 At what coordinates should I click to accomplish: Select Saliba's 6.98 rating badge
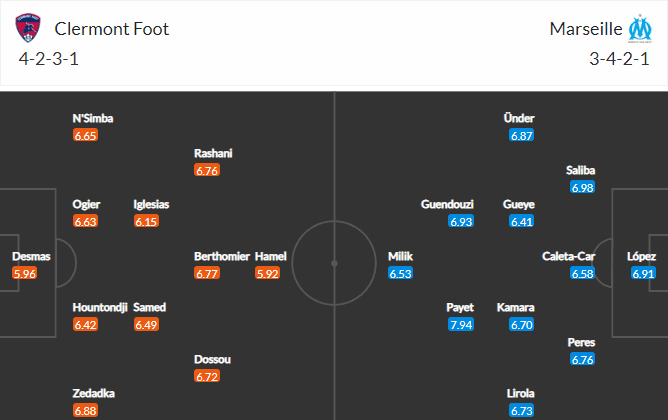click(582, 187)
